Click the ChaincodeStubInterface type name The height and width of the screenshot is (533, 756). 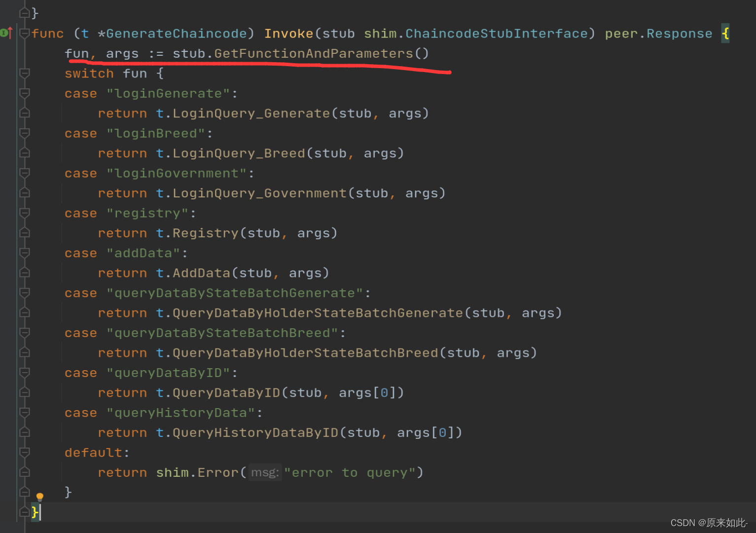497,34
